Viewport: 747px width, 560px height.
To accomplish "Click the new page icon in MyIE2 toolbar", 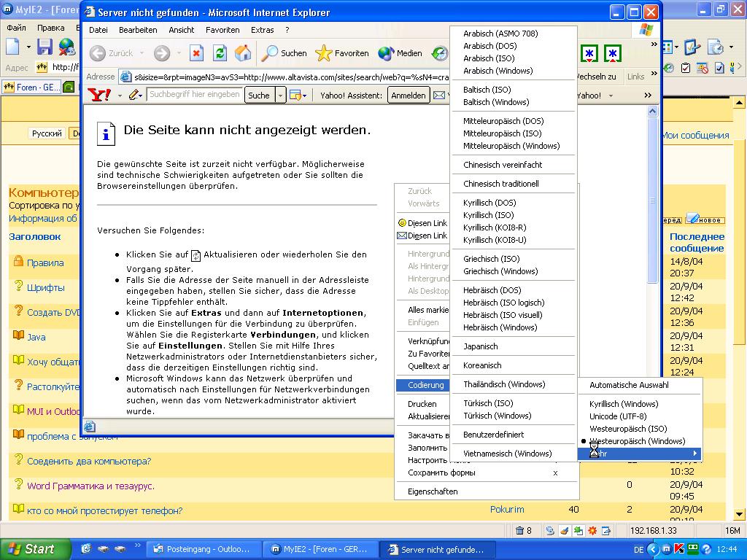I will pyautogui.click(x=13, y=47).
